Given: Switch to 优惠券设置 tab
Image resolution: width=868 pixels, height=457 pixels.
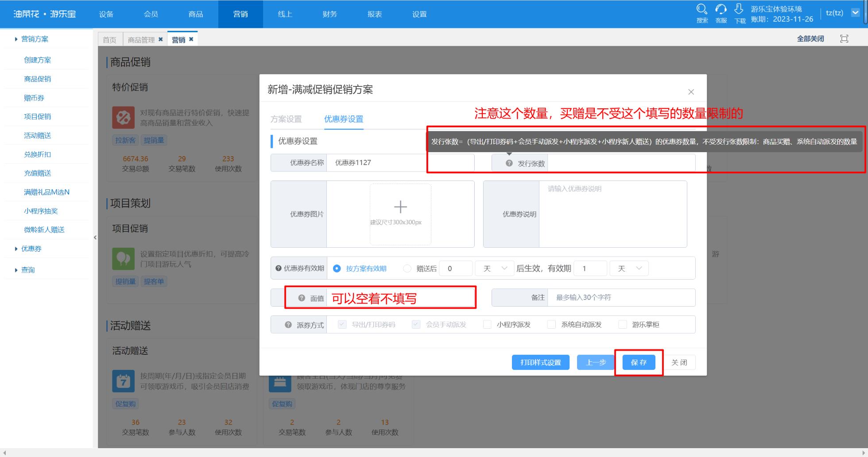Looking at the screenshot, I should coord(344,119).
